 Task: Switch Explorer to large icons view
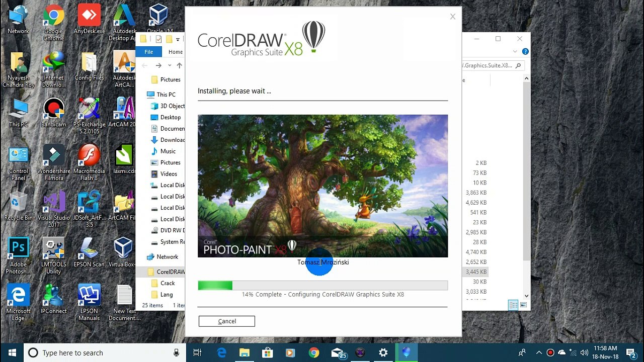click(x=523, y=305)
